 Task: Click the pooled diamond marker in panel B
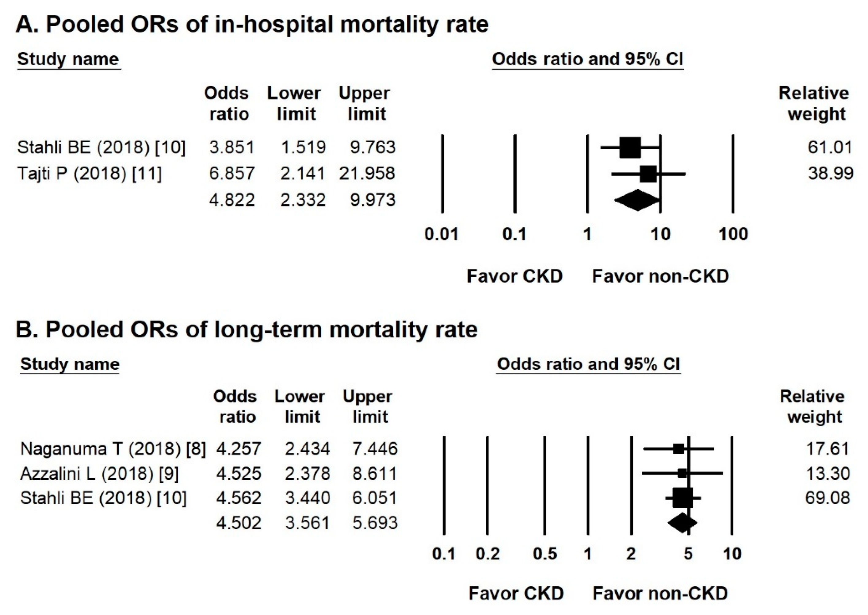point(683,523)
